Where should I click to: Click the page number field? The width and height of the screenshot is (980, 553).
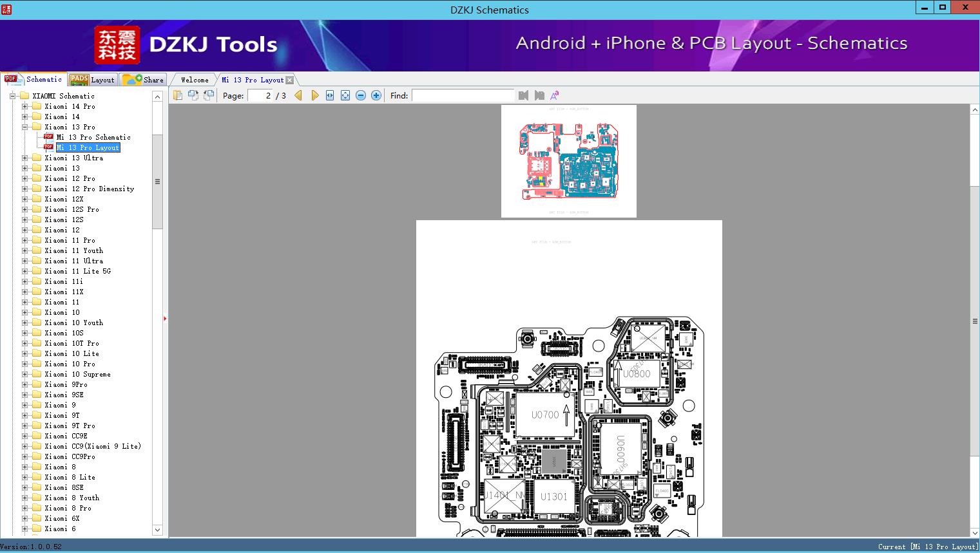coord(260,95)
